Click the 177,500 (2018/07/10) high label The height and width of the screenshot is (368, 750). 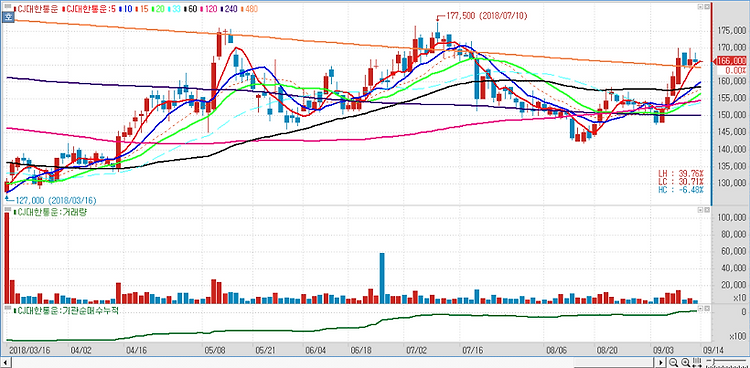coord(486,16)
